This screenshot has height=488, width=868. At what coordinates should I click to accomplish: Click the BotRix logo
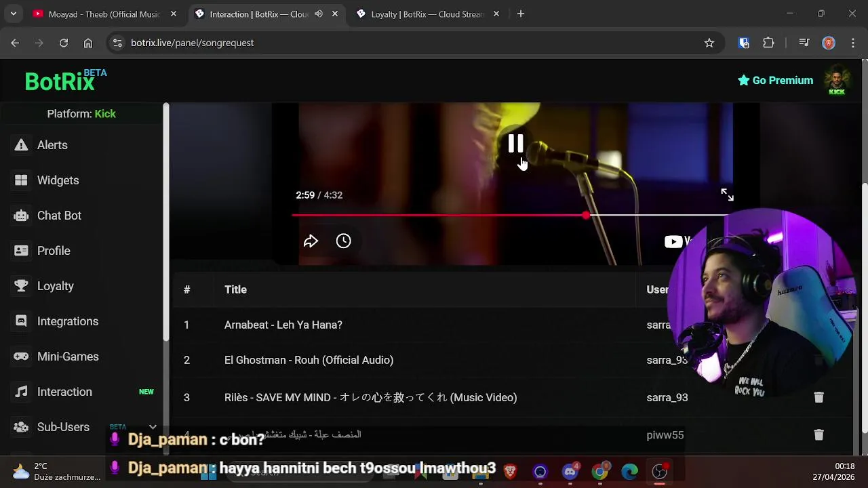click(65, 81)
